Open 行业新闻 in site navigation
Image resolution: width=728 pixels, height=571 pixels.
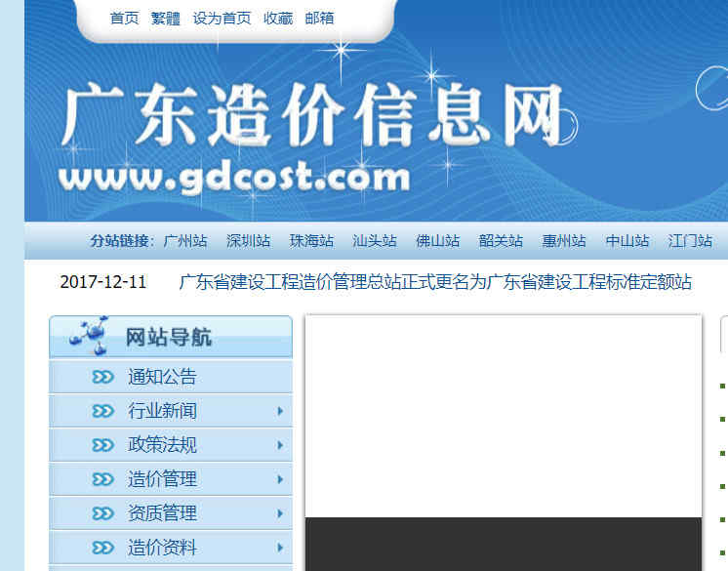coord(162,411)
